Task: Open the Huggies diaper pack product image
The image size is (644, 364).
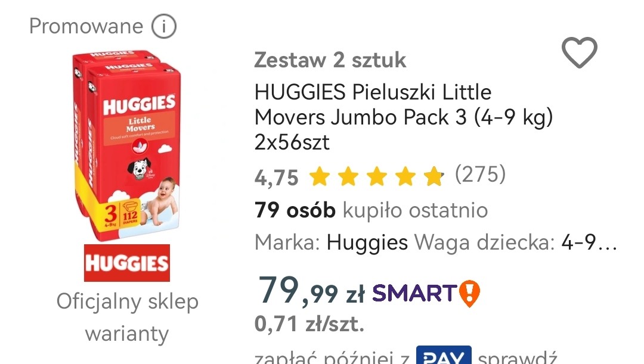Action: 127,145
